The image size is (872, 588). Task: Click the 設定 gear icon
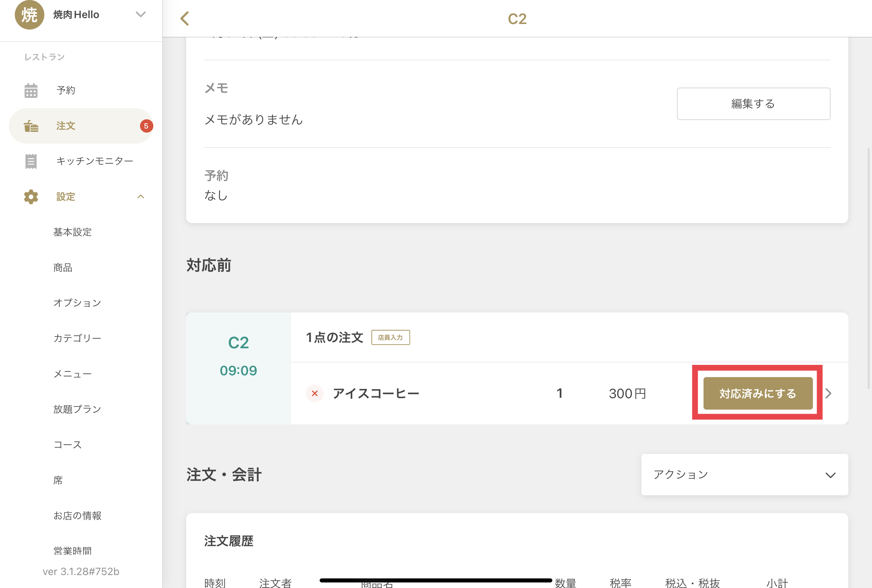[x=31, y=196]
